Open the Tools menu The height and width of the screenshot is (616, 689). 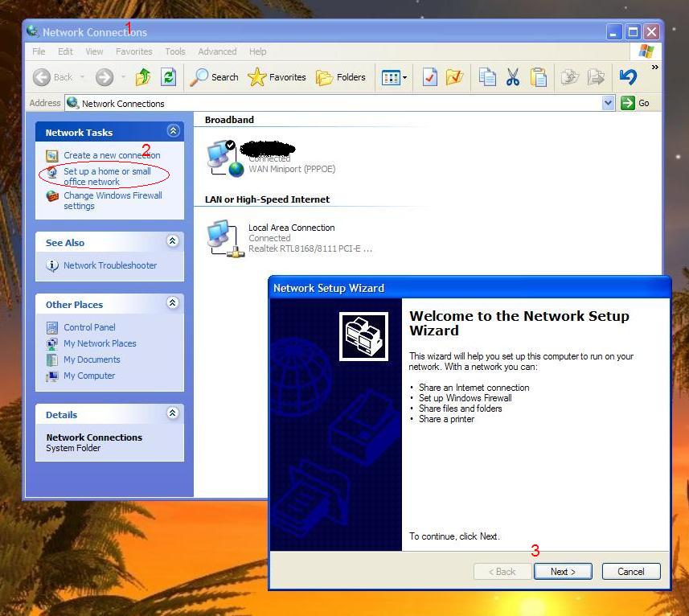175,51
